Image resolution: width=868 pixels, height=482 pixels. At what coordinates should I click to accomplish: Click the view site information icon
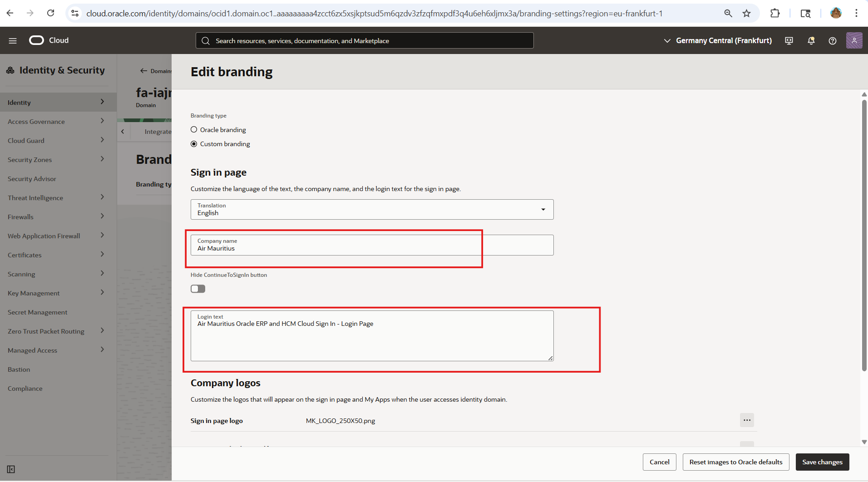pyautogui.click(x=75, y=13)
